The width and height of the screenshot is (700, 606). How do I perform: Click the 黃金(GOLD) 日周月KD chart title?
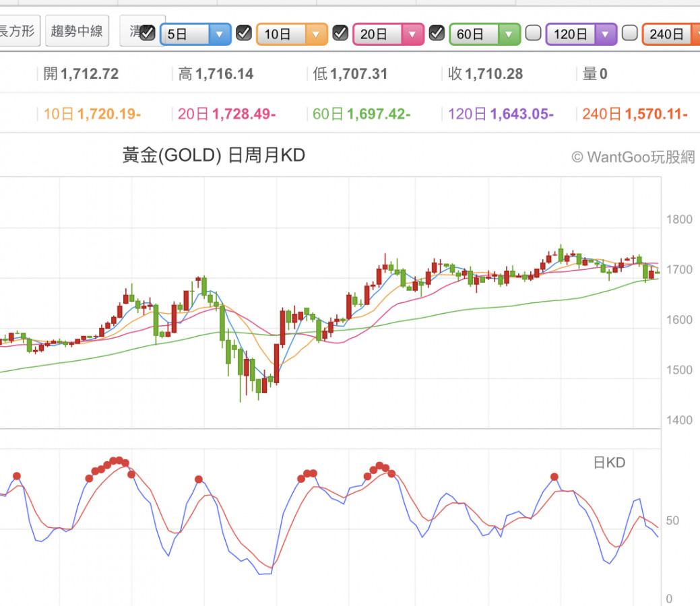(214, 156)
